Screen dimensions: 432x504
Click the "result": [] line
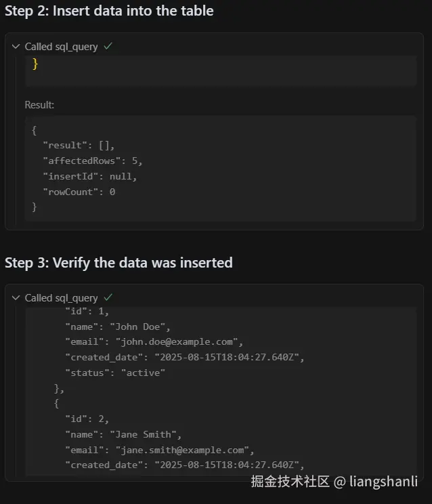pos(79,145)
